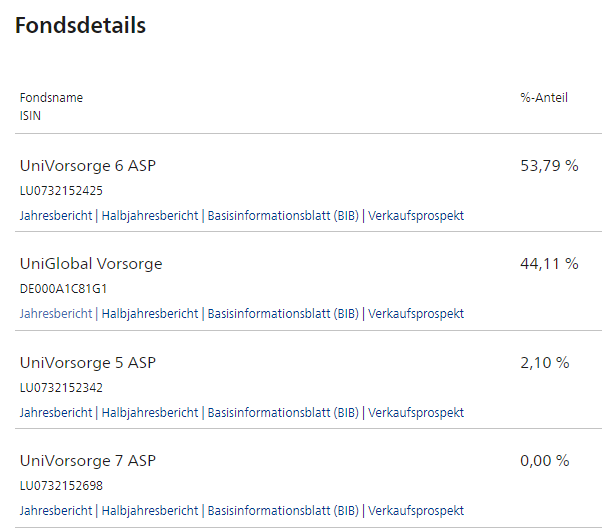The image size is (602, 532).
Task: Click ISIN LU0732152425 text
Action: pos(61,191)
